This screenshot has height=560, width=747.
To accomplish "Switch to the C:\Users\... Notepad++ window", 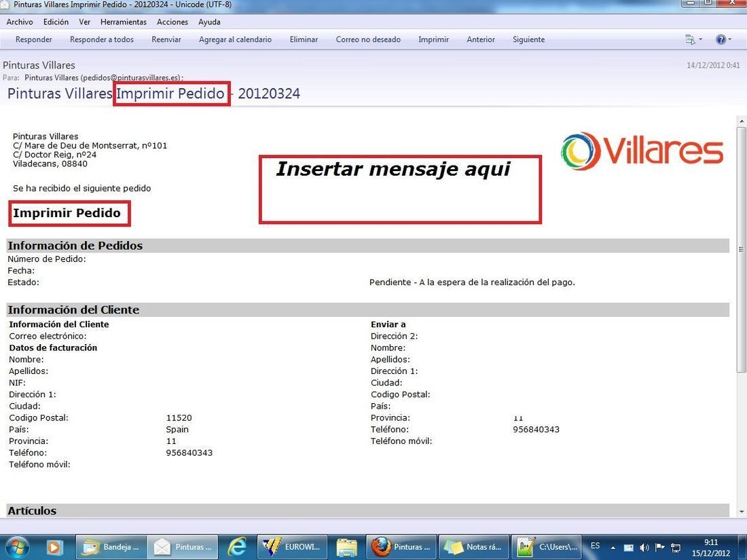I will pyautogui.click(x=547, y=547).
